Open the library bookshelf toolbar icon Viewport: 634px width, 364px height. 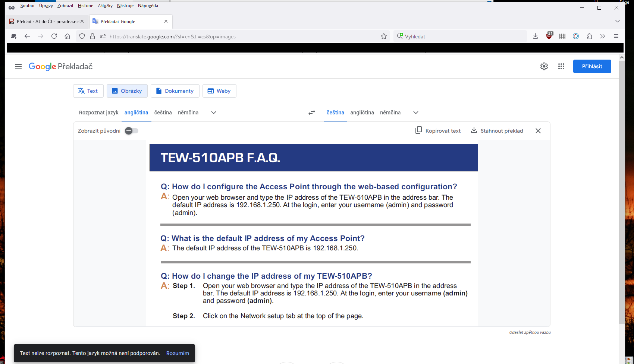(562, 36)
